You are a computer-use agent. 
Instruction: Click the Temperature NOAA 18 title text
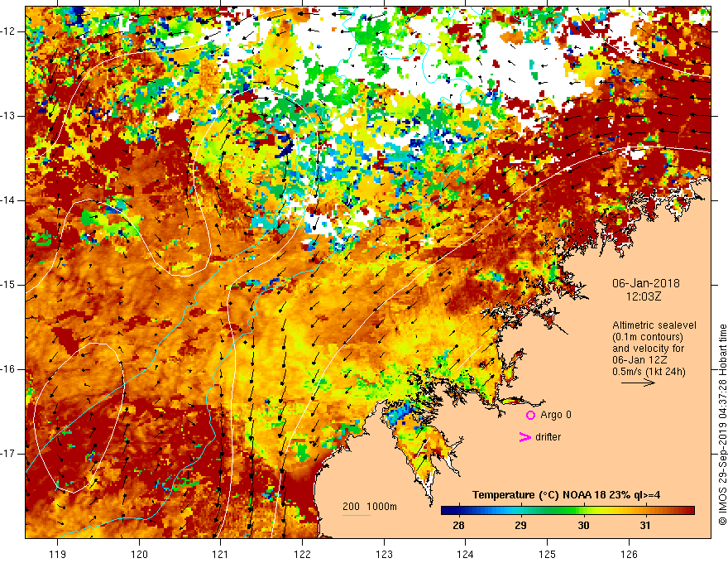pos(567,495)
